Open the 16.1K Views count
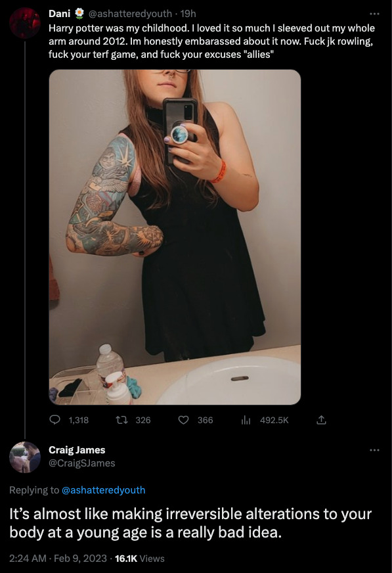The width and height of the screenshot is (392, 573). (139, 559)
